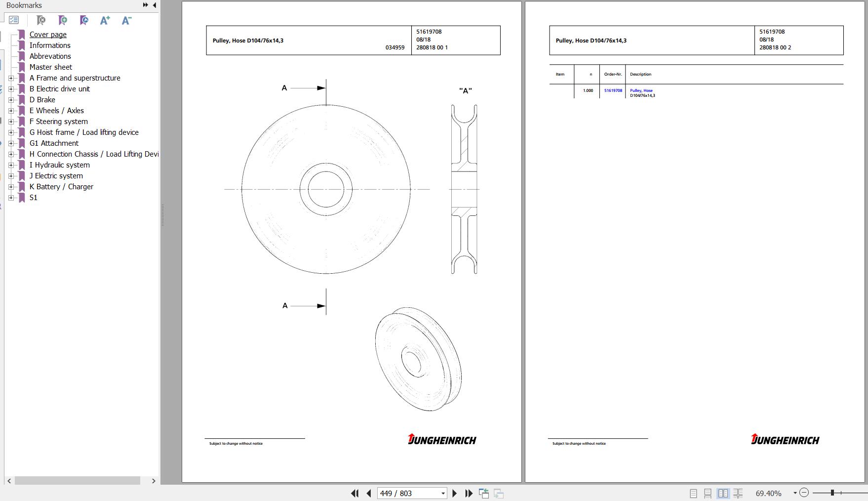Select A Frame and superstructure bookmark
The width and height of the screenshot is (868, 501).
click(x=75, y=78)
